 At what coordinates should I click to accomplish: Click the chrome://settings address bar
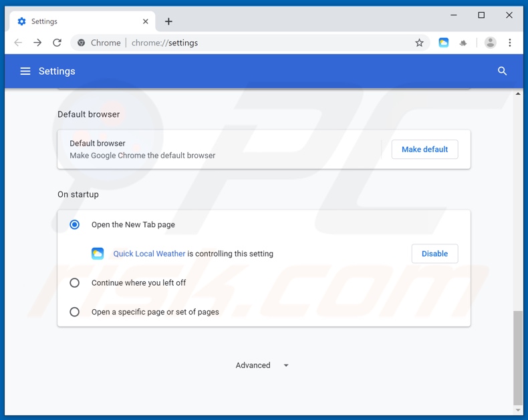267,43
